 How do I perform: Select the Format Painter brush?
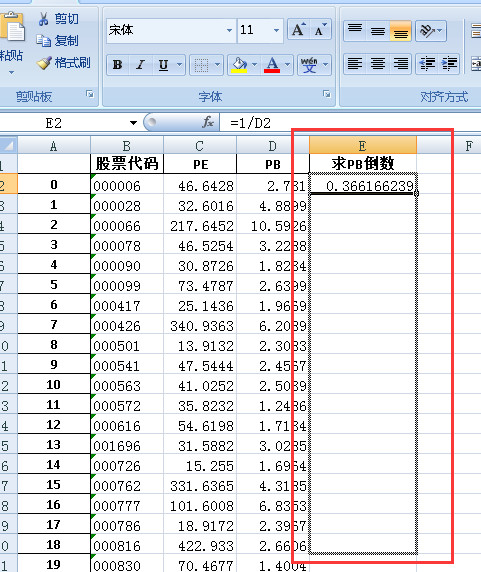[x=44, y=63]
